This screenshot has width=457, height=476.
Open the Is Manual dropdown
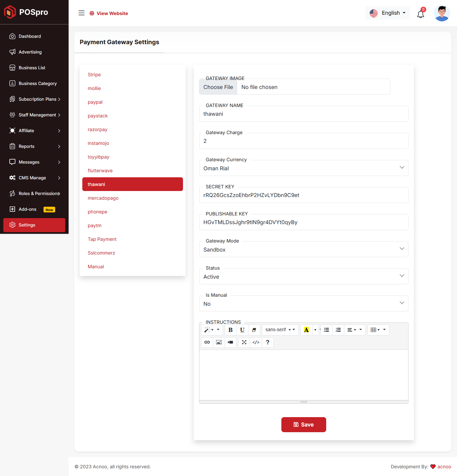[x=303, y=303]
